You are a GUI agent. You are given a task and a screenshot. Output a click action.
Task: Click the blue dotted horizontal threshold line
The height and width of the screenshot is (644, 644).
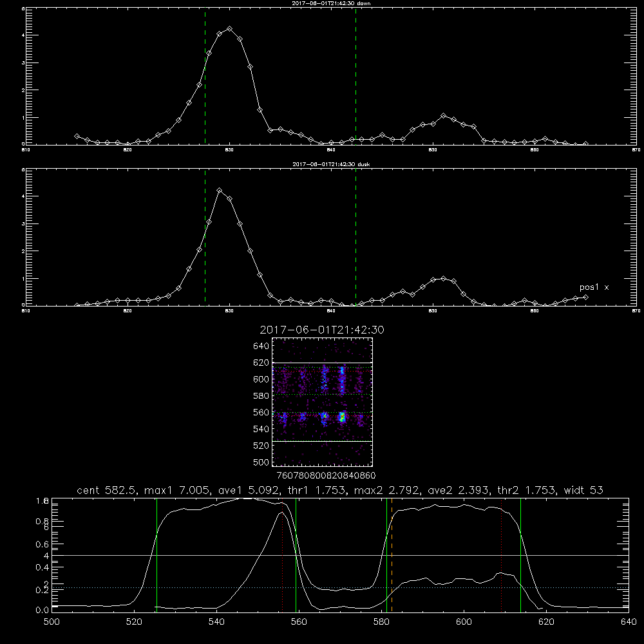pyautogui.click(x=340, y=588)
